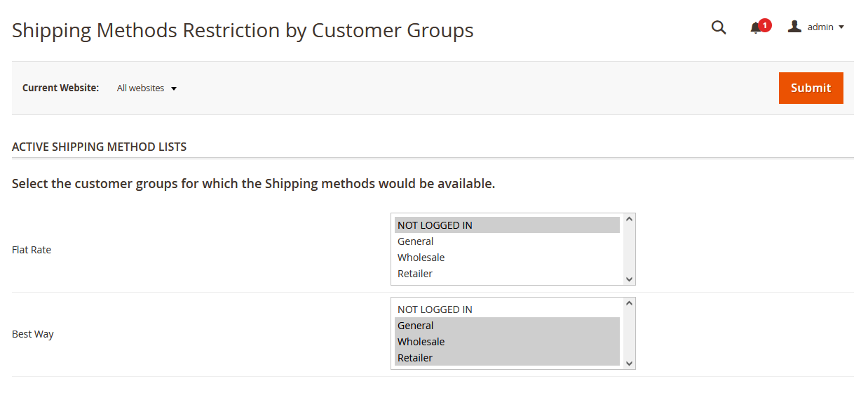This screenshot has width=868, height=393.
Task: Select Wholesale in Flat Rate list
Action: click(x=421, y=258)
